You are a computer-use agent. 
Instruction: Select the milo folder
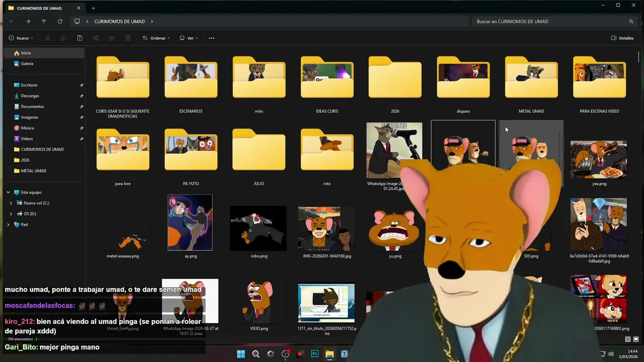259,84
